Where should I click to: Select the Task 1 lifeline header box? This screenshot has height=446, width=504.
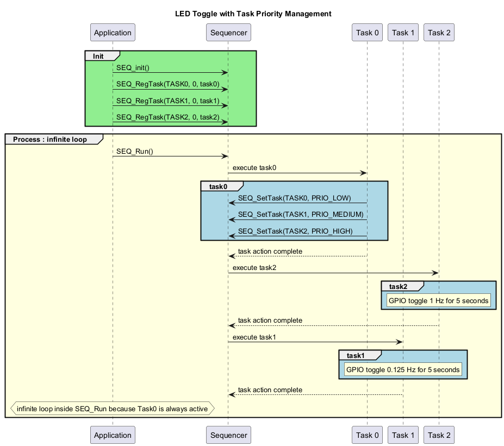(403, 32)
